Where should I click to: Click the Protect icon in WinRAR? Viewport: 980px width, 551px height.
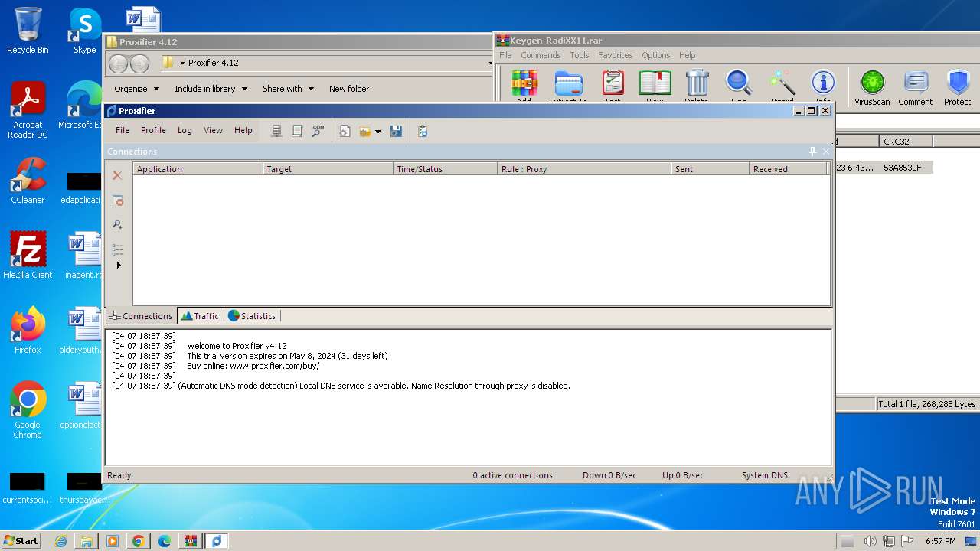tap(957, 87)
